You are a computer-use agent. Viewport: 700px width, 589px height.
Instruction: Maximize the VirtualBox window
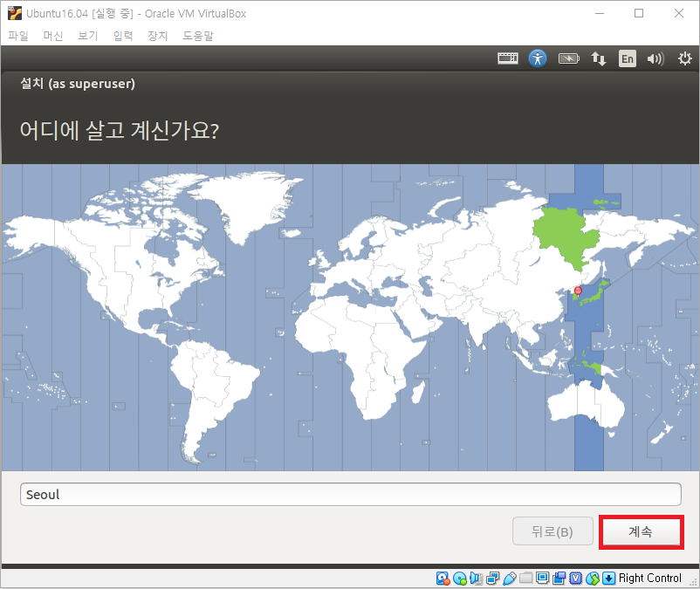coord(639,13)
